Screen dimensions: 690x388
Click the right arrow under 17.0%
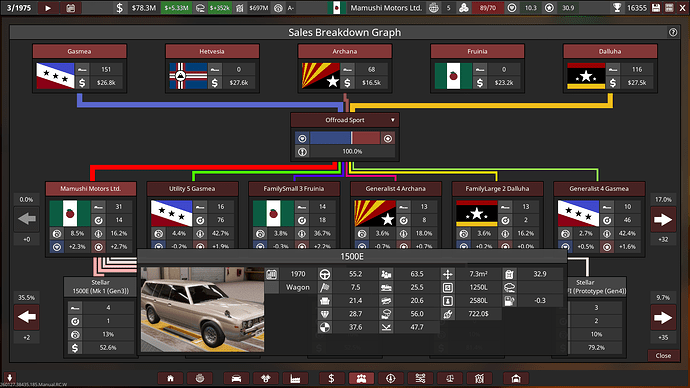(663, 220)
